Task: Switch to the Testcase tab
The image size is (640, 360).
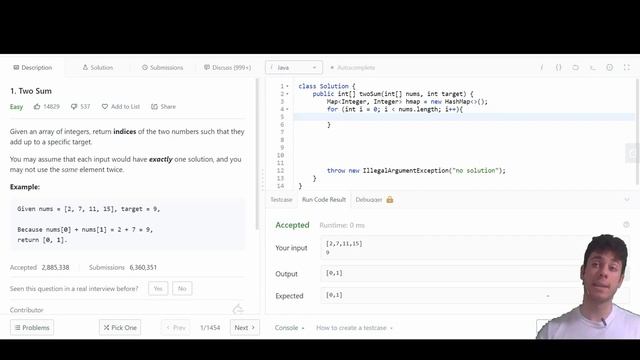Action: pyautogui.click(x=281, y=200)
